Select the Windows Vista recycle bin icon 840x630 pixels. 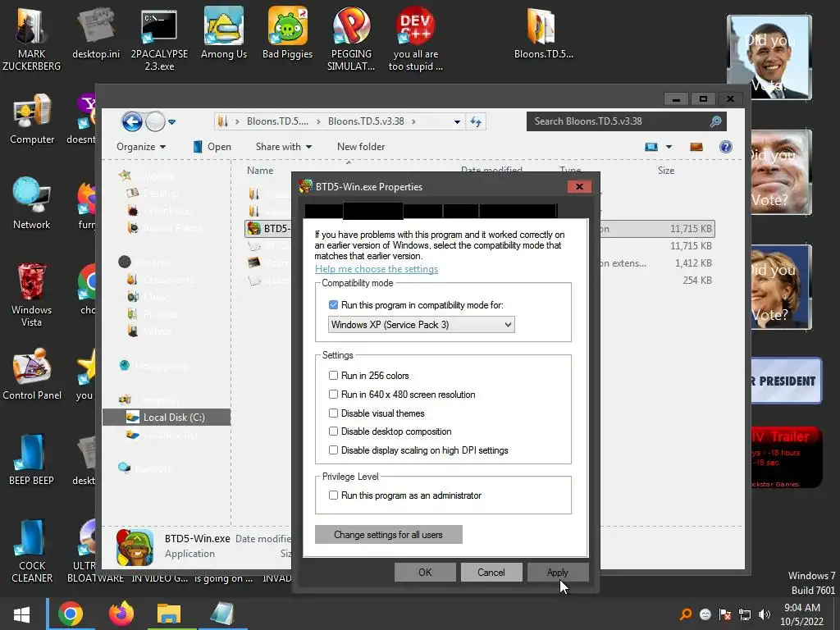click(x=31, y=294)
